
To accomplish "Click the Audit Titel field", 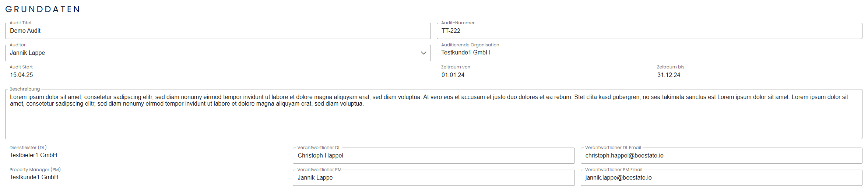I will point(217,31).
